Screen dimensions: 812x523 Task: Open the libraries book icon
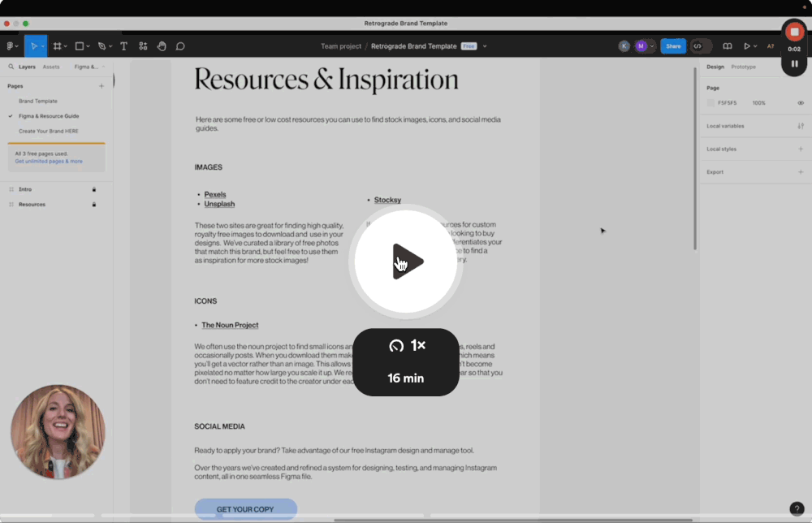click(728, 46)
